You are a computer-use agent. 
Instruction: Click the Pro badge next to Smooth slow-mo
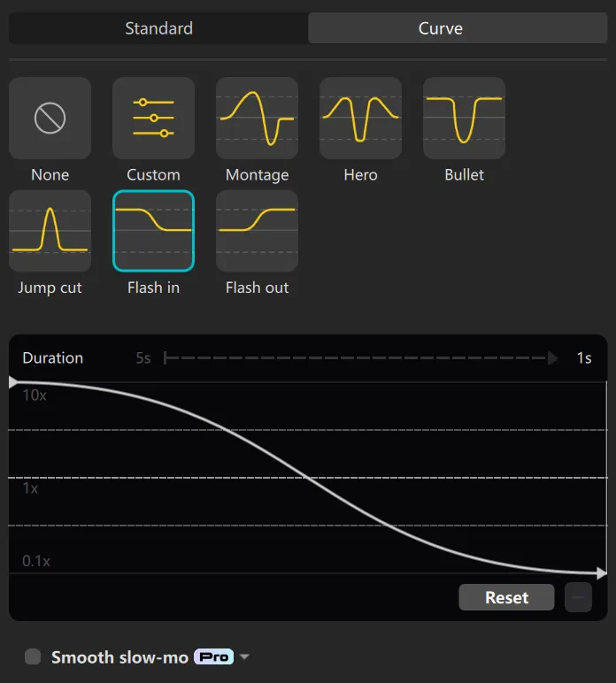[213, 656]
